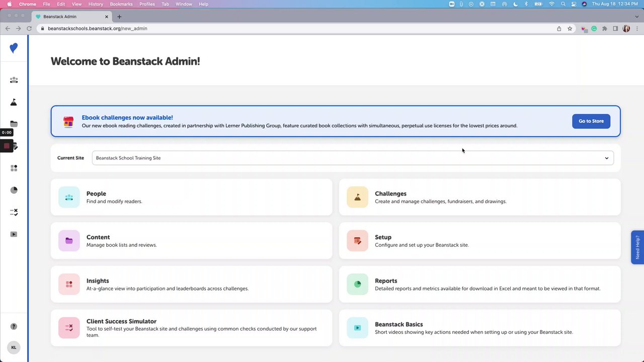Screen dimensions: 644x362
Task: Open the Bookmarks menu
Action: [x=121, y=4]
